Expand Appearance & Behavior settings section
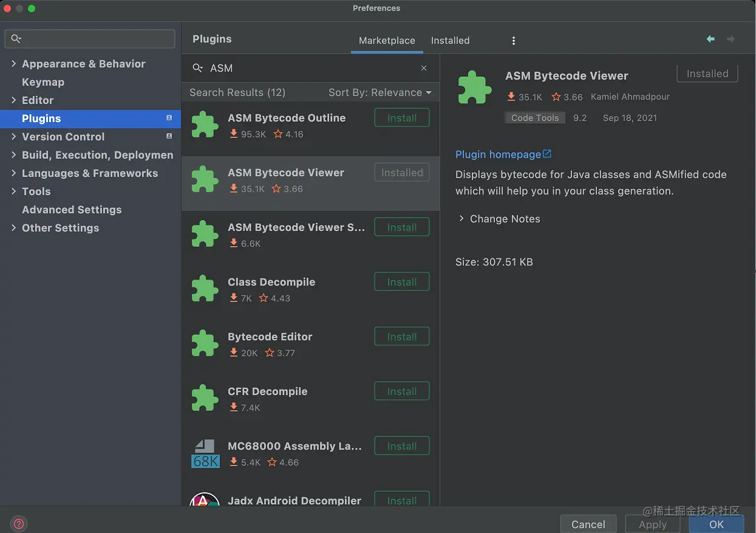The height and width of the screenshot is (533, 756). [x=13, y=64]
